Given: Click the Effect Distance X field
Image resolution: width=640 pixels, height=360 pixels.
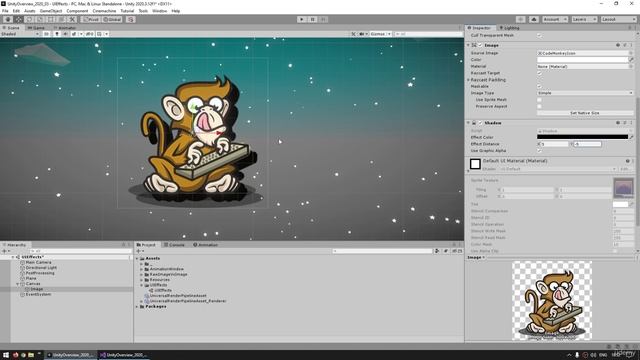Looking at the screenshot, I should click(x=555, y=144).
